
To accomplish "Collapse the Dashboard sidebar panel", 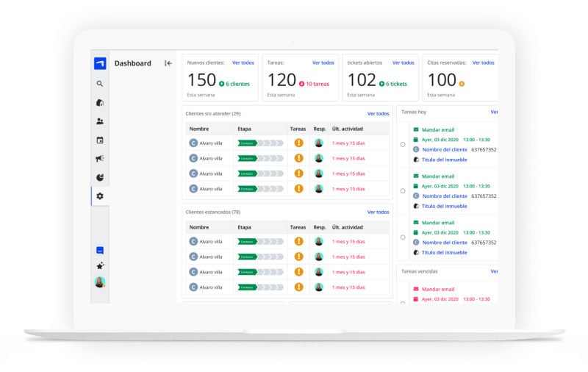I will tap(168, 63).
